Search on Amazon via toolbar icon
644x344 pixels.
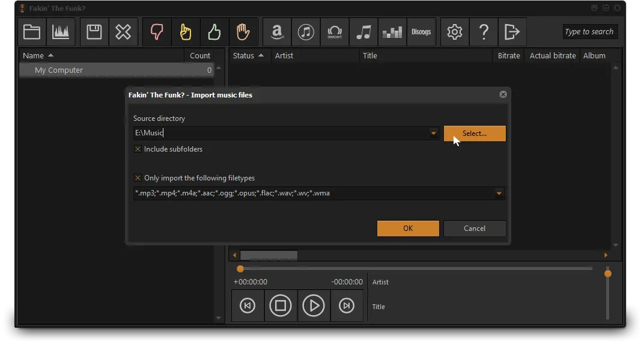point(277,32)
